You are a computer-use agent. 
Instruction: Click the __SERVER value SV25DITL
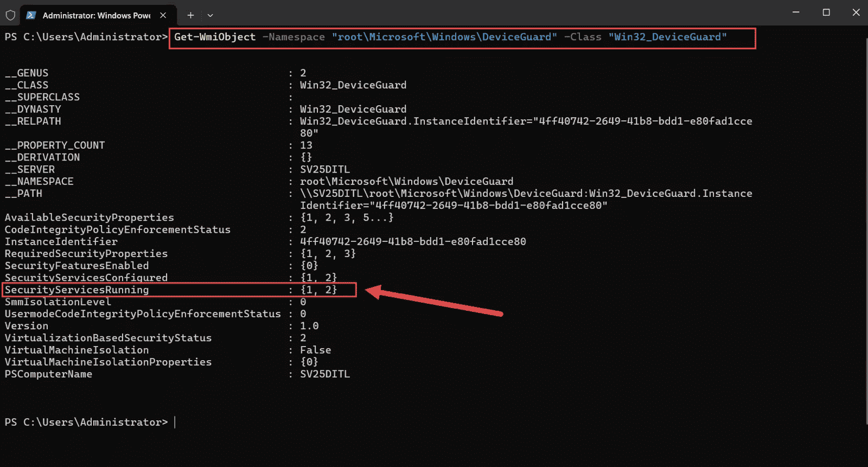[x=325, y=169]
